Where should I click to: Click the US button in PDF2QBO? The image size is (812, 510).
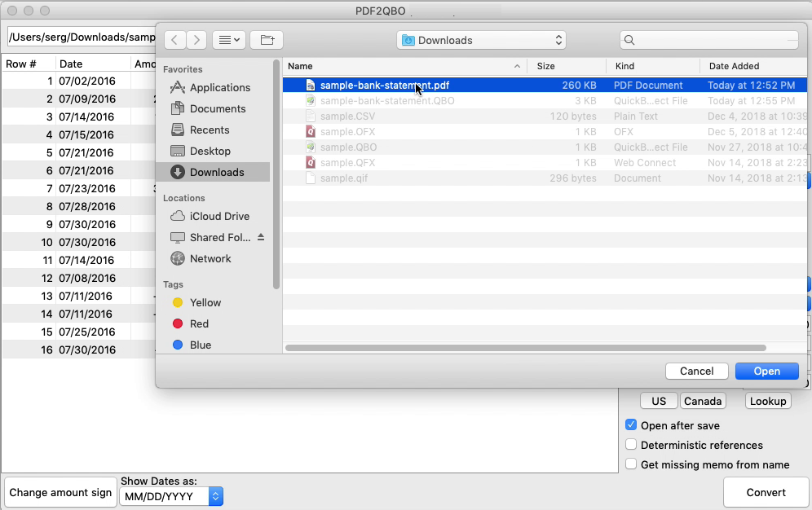[x=659, y=401]
